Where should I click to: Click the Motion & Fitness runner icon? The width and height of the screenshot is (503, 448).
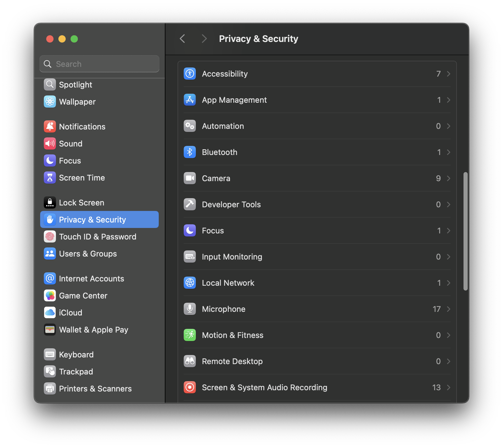point(190,335)
